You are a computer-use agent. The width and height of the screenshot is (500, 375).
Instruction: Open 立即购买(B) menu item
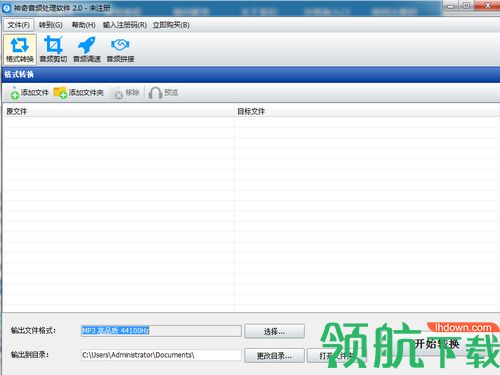pos(171,25)
